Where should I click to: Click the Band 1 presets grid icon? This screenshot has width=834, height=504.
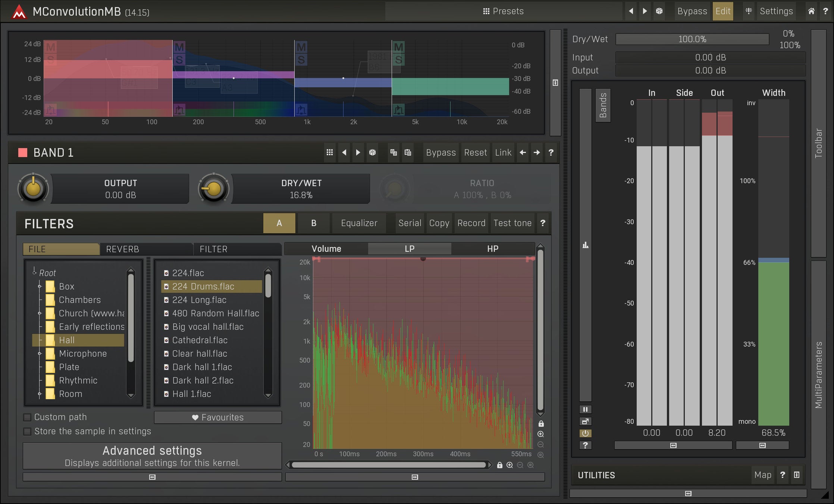click(x=330, y=153)
